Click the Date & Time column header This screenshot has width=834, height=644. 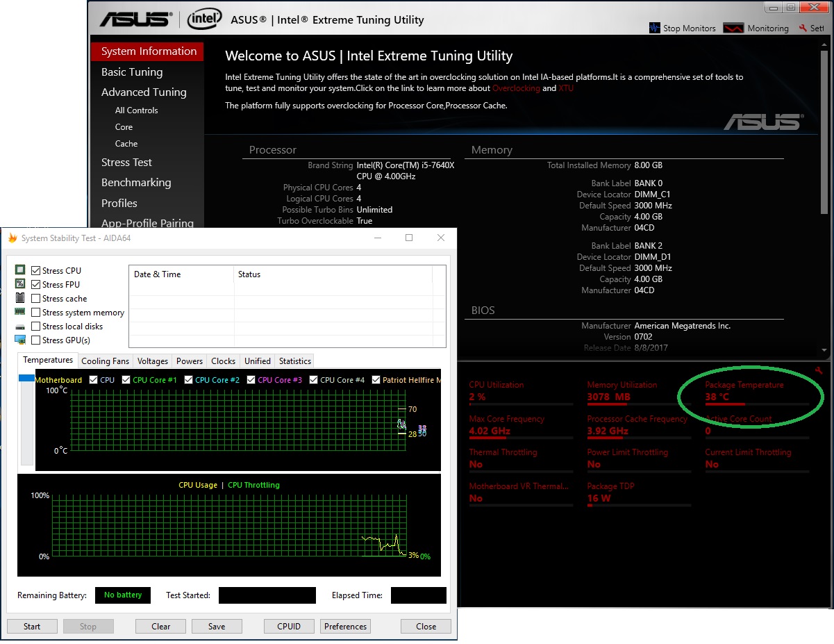[x=181, y=274]
